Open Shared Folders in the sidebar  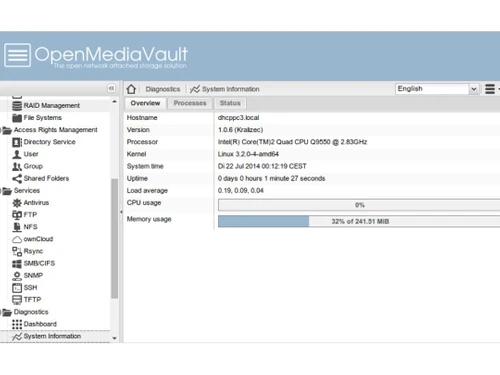(x=46, y=178)
